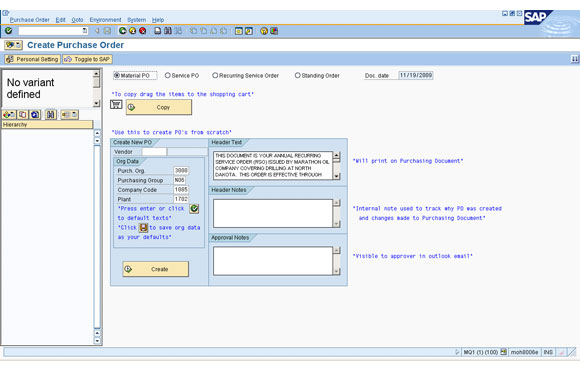The image size is (580, 371).
Task: Click the Header Notes scroll down arrow
Action: click(x=337, y=224)
